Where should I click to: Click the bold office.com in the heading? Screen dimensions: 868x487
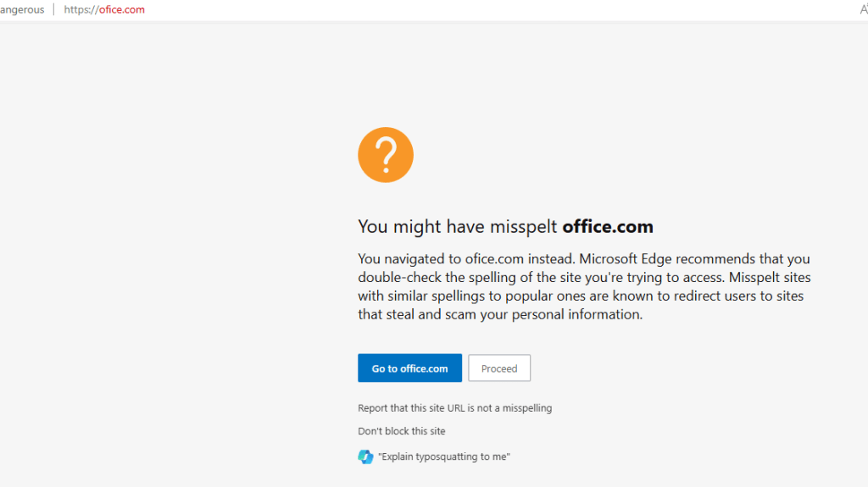tap(608, 227)
